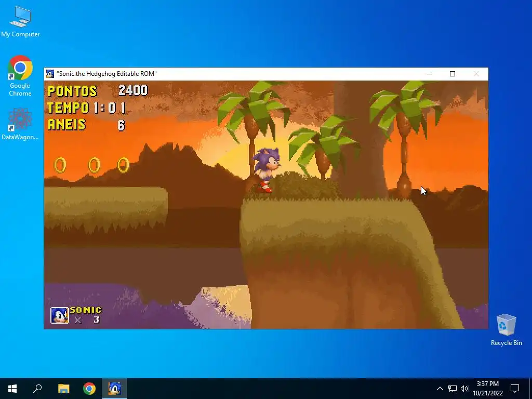
Task: Click the Sonic window title text
Action: click(x=107, y=74)
